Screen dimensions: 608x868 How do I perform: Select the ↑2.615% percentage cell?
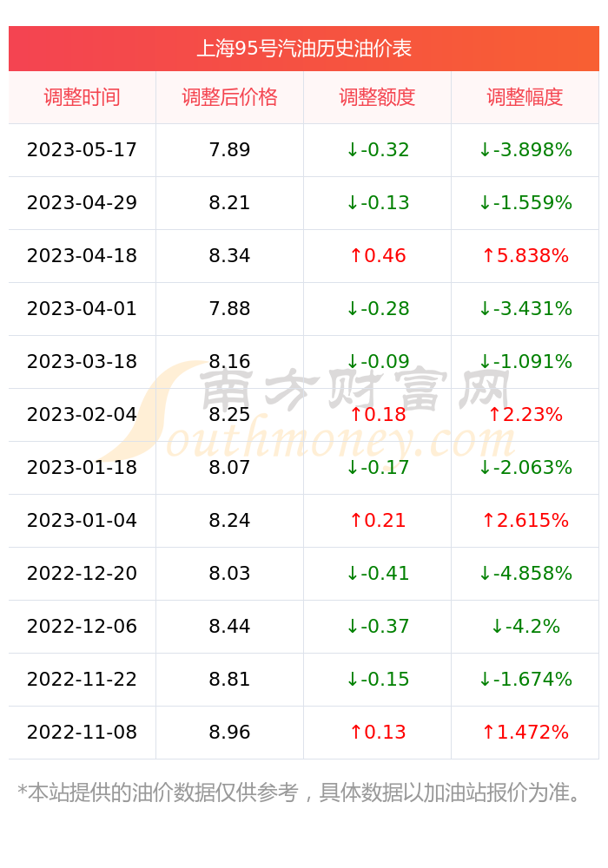pos(525,520)
